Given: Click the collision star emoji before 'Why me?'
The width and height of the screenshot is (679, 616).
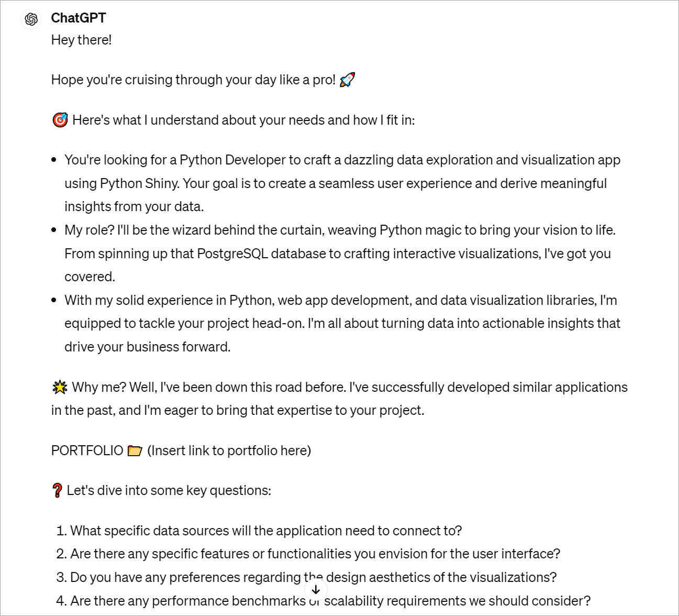Looking at the screenshot, I should (x=59, y=387).
